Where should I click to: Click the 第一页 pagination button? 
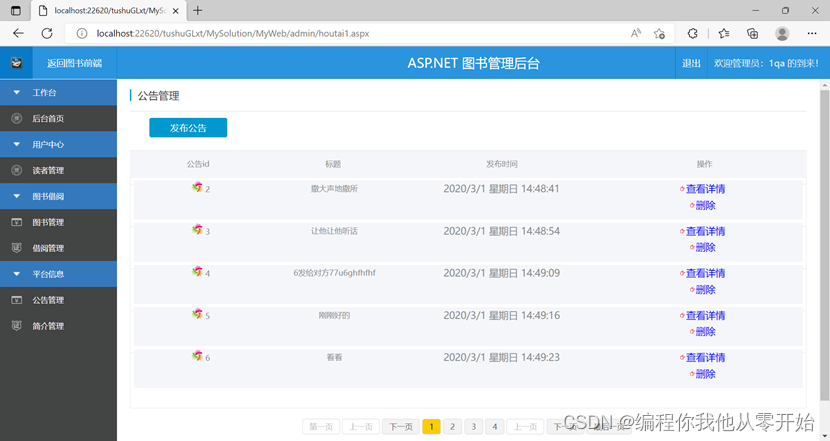[321, 426]
